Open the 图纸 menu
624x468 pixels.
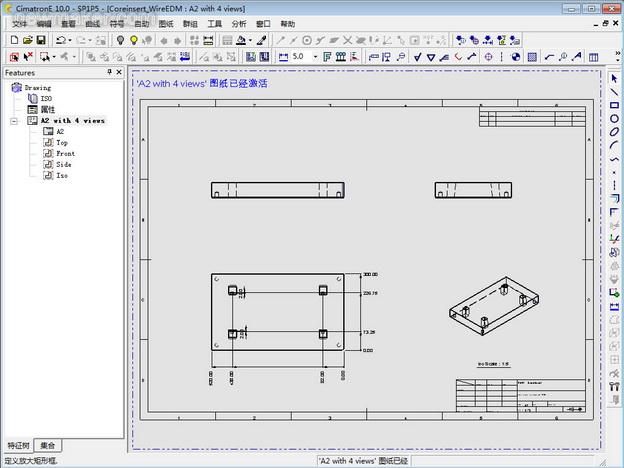coord(166,24)
